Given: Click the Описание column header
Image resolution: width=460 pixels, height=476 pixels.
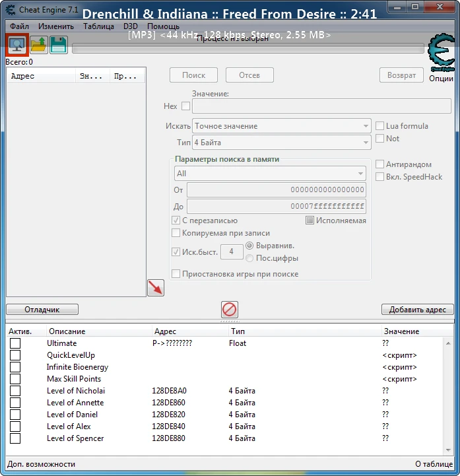Looking at the screenshot, I should [x=98, y=331].
